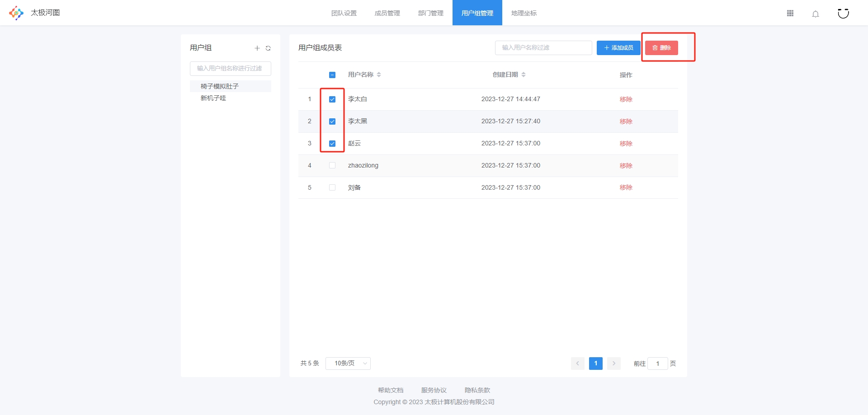The height and width of the screenshot is (415, 868).
Task: Uncheck the 李太白 row checkbox
Action: click(332, 99)
